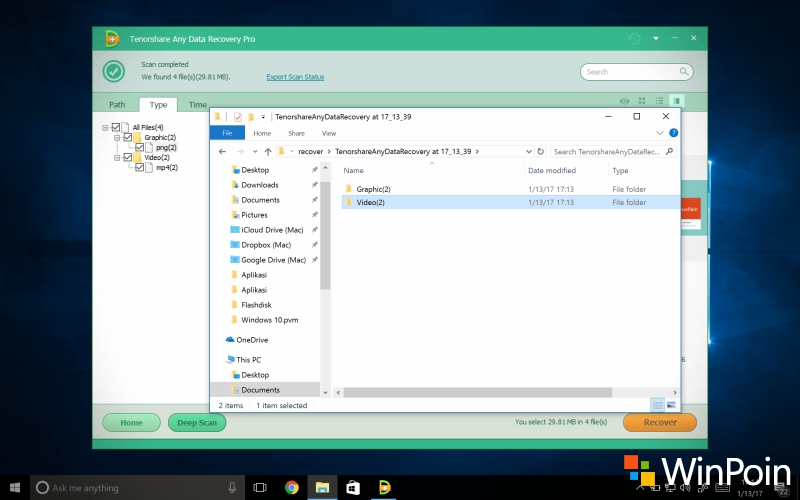This screenshot has width=800, height=500.
Task: Switch Explorer to large icons view
Action: [671, 405]
